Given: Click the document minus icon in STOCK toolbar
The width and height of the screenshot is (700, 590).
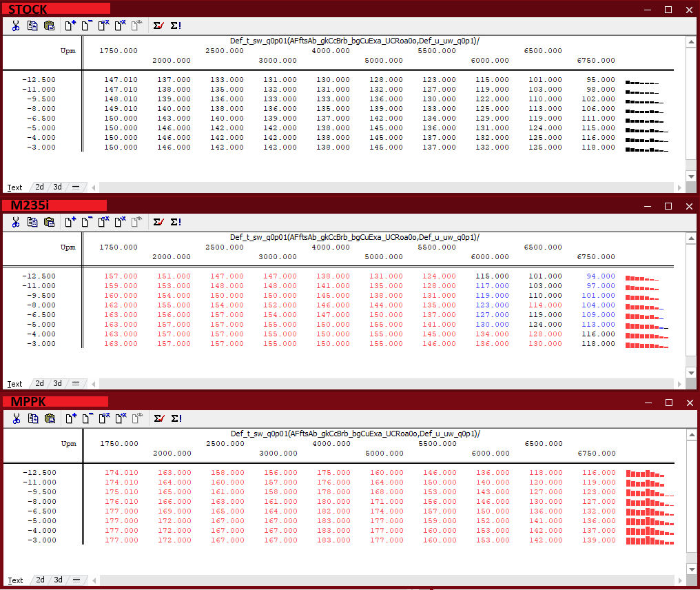Looking at the screenshot, I should pos(87,26).
